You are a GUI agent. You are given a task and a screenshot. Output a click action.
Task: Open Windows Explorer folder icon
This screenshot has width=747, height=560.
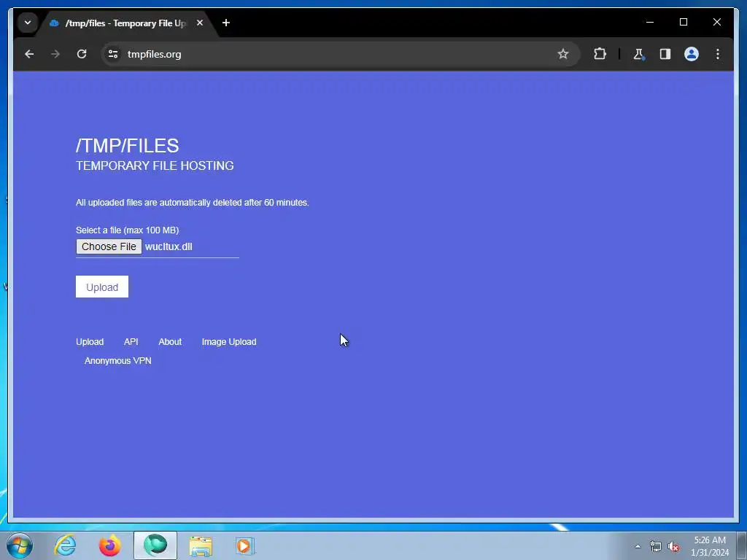[x=201, y=546]
